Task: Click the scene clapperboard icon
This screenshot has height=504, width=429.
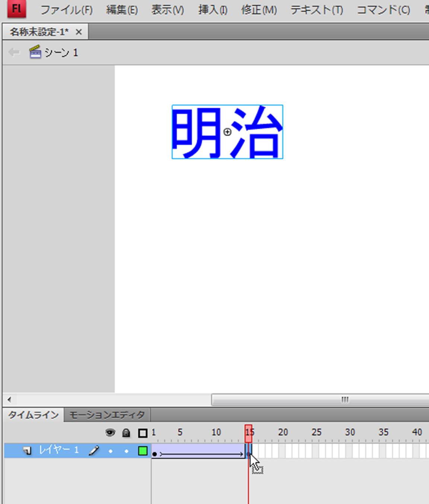Action: [x=35, y=52]
